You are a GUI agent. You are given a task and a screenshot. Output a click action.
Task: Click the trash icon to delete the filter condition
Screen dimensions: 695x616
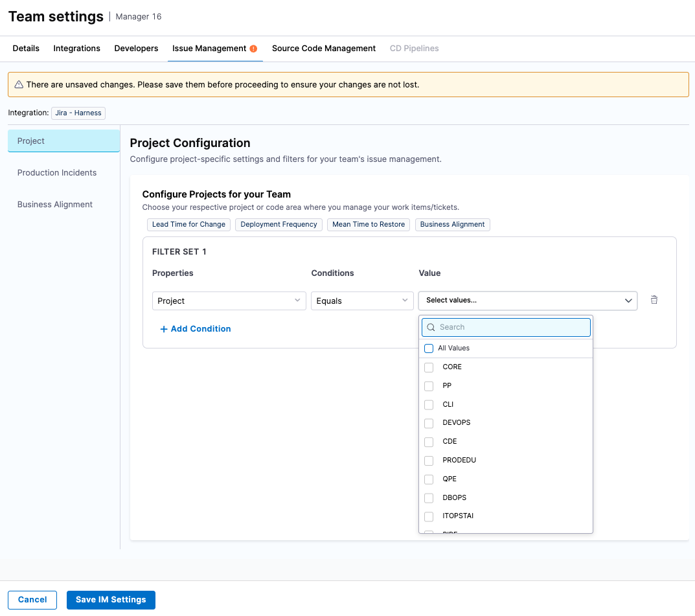point(654,300)
